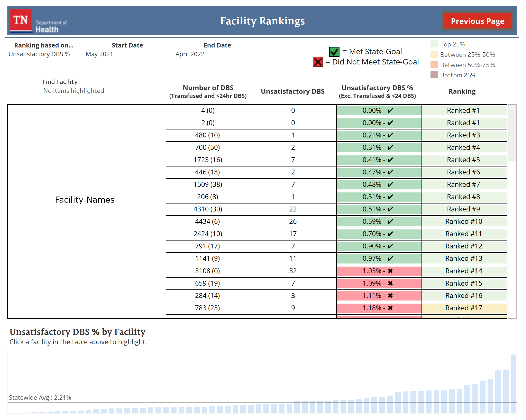Click the 4310 (30) Number of DBS cell
Screen dimensions: 526x420
[x=208, y=209]
